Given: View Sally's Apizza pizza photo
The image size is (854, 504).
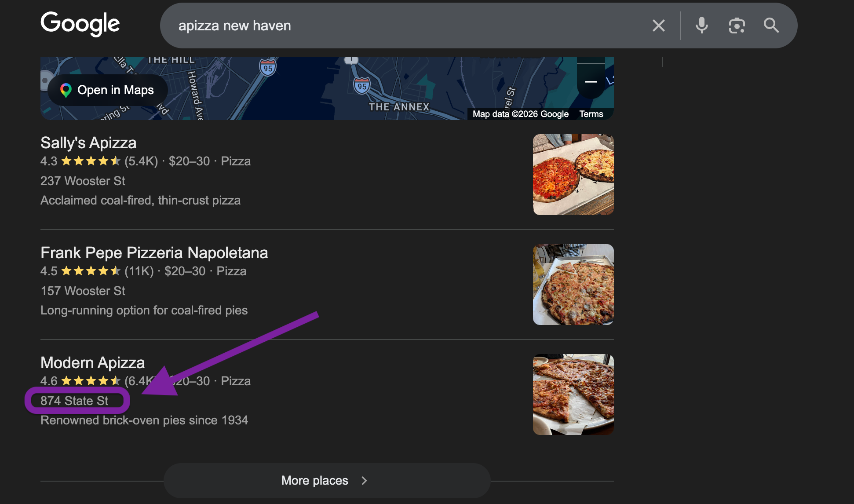Looking at the screenshot, I should click(x=573, y=174).
